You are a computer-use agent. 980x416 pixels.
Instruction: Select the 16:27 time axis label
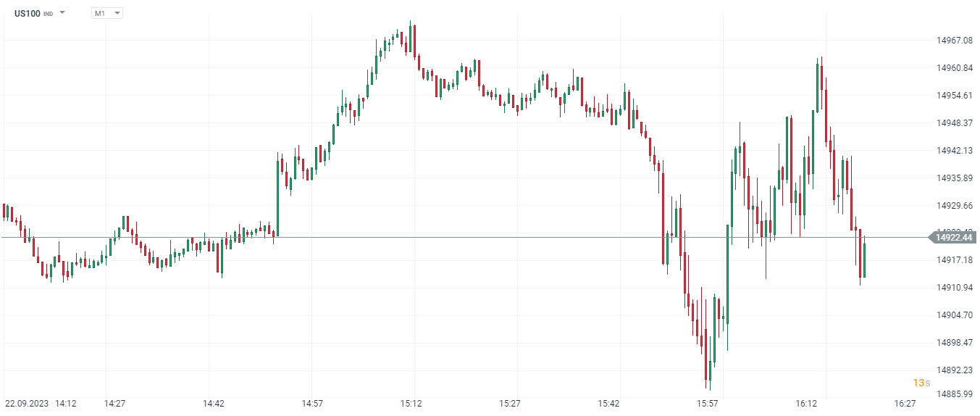[x=905, y=403]
